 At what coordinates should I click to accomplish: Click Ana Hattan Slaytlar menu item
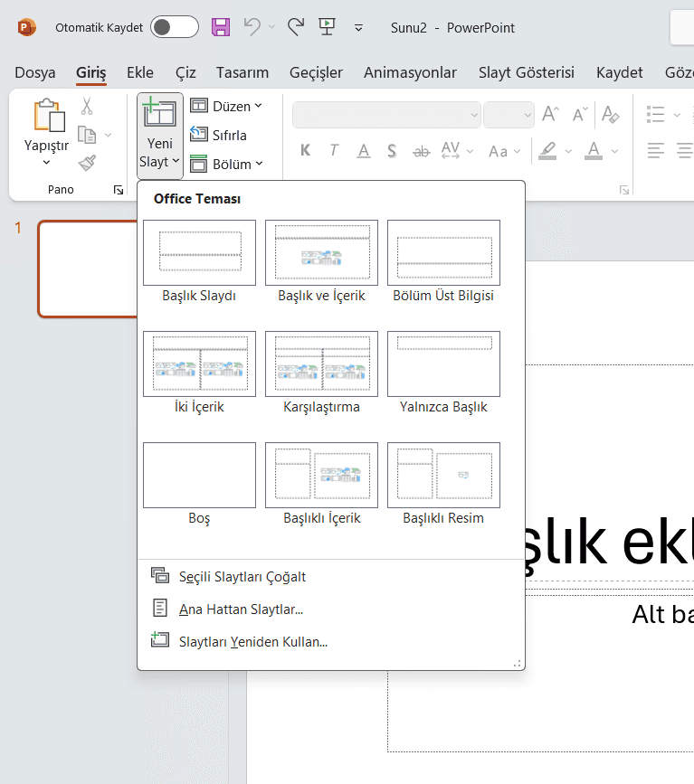click(331, 609)
